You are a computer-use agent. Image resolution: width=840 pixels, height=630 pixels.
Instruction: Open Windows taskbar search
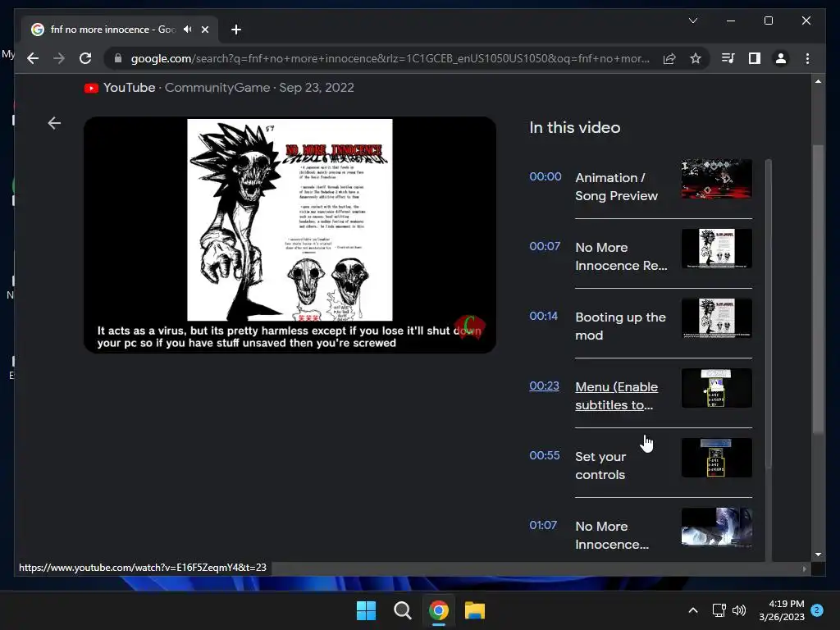(402, 610)
